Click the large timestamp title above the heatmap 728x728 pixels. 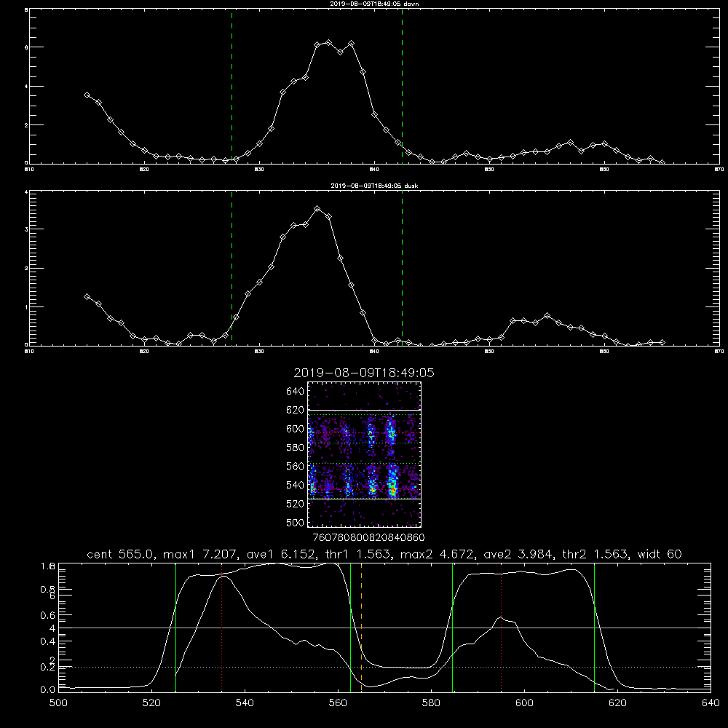[x=364, y=373]
